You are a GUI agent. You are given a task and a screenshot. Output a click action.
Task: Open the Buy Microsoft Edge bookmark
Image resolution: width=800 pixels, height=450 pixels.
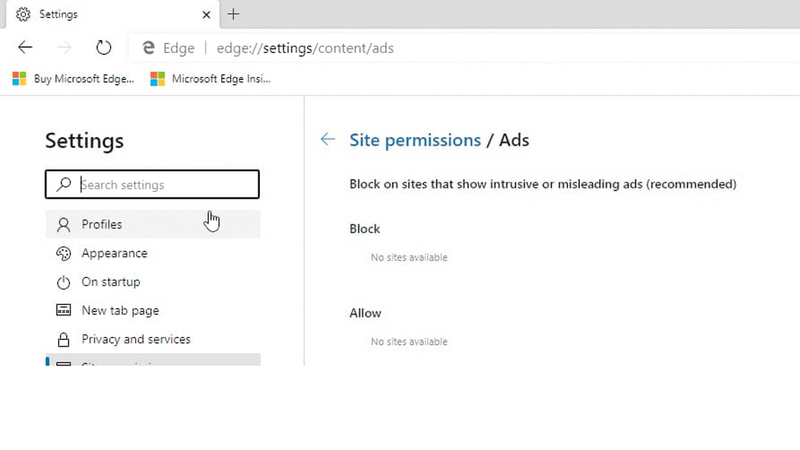pos(73,78)
